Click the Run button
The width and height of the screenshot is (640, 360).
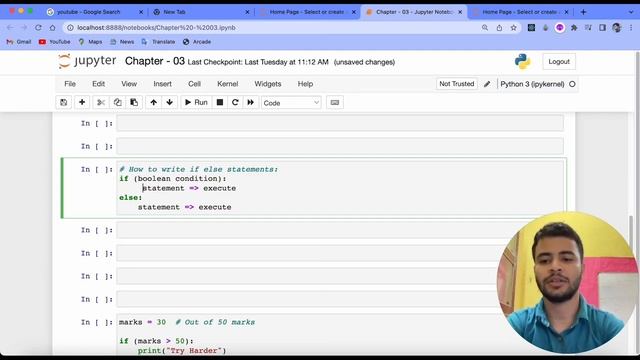click(196, 102)
